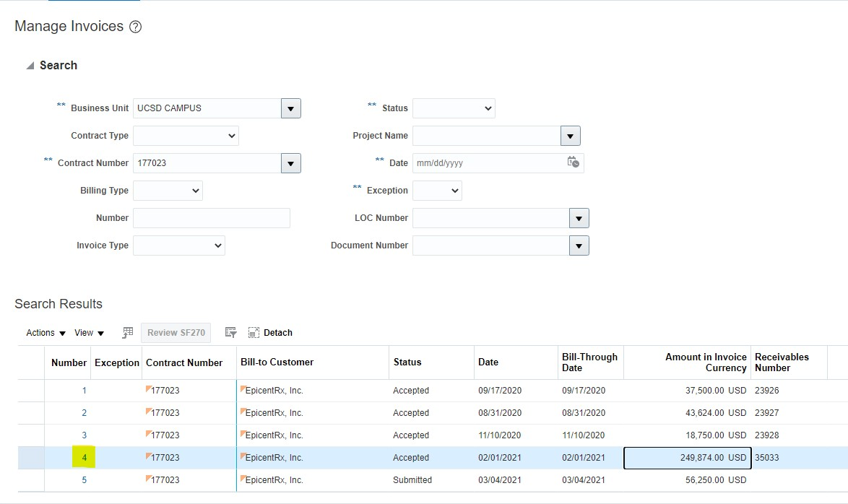Expand the Project Name dropdown arrow
Viewport: 848px width, 504px height.
click(x=570, y=136)
